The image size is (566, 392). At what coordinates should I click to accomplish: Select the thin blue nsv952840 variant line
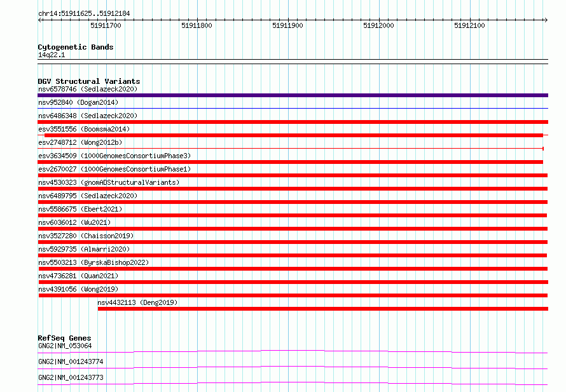coord(293,108)
